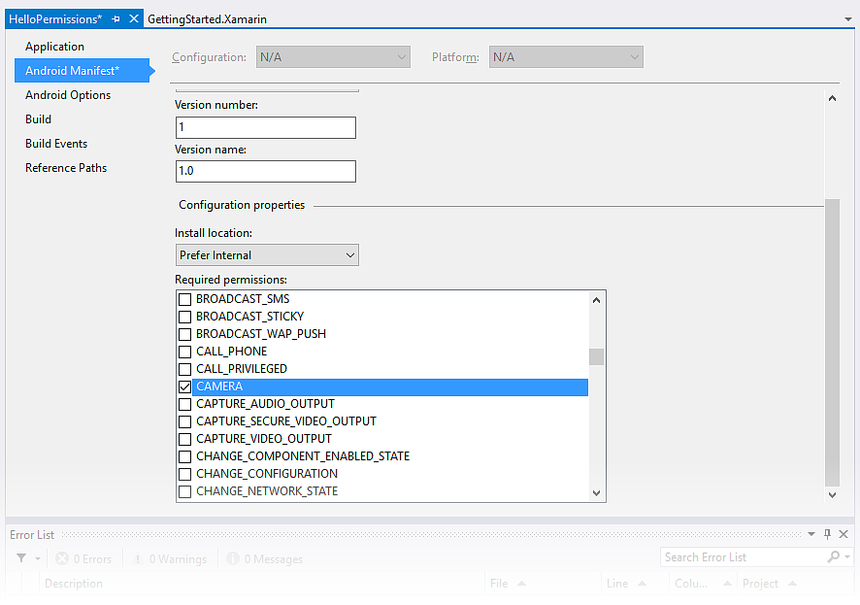Click the pin icon on HelloPermissions tab

pyautogui.click(x=115, y=18)
